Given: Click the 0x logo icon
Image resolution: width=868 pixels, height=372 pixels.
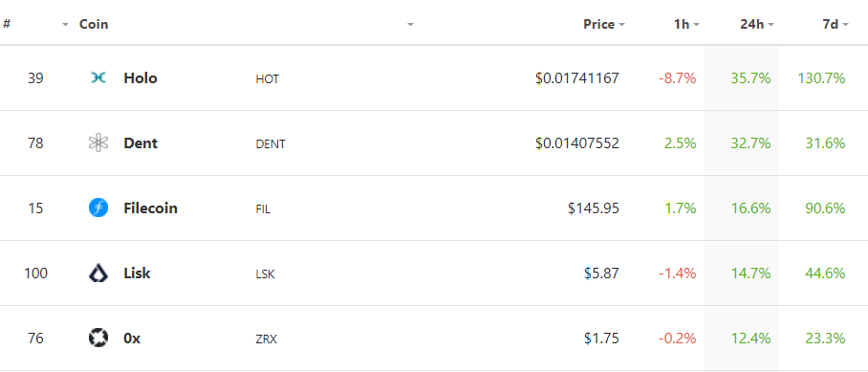Looking at the screenshot, I should point(98,338).
